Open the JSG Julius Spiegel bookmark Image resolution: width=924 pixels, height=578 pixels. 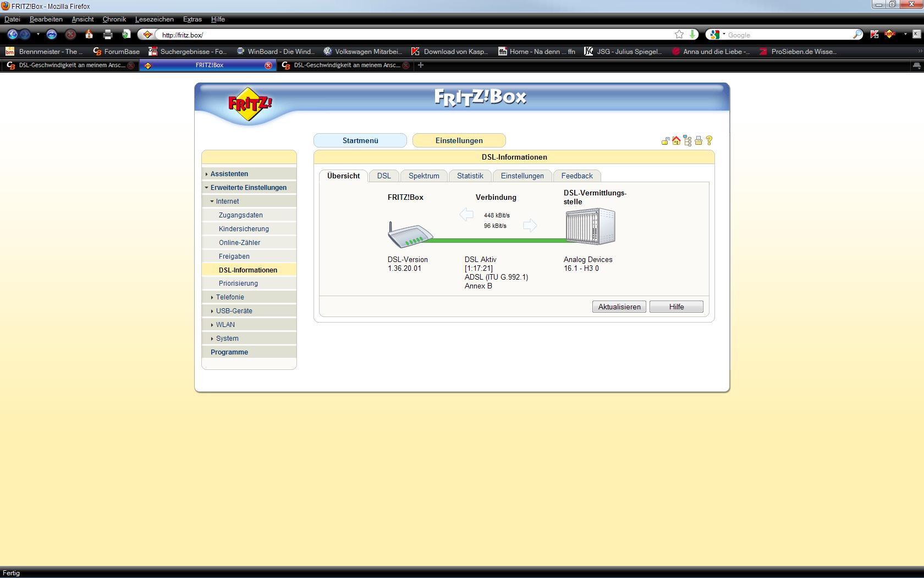coord(623,52)
